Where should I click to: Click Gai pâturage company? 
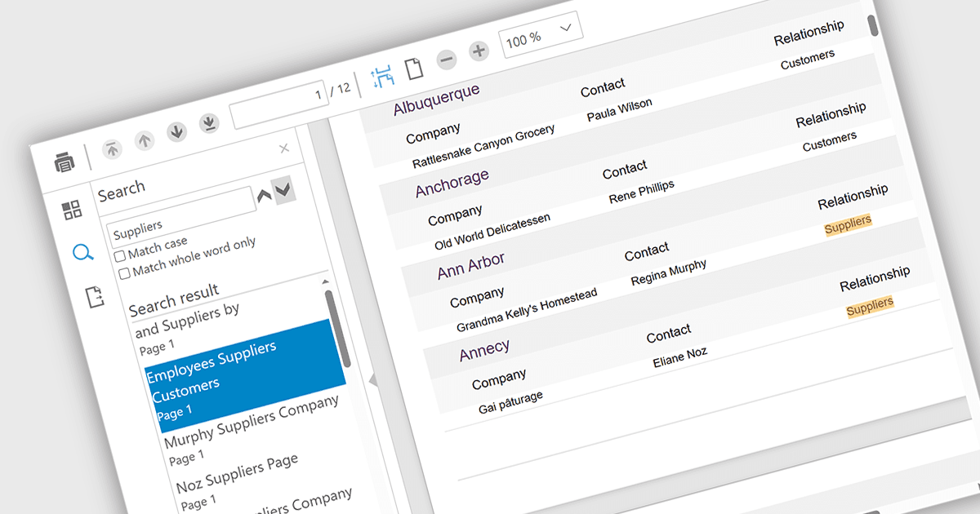pyautogui.click(x=510, y=402)
